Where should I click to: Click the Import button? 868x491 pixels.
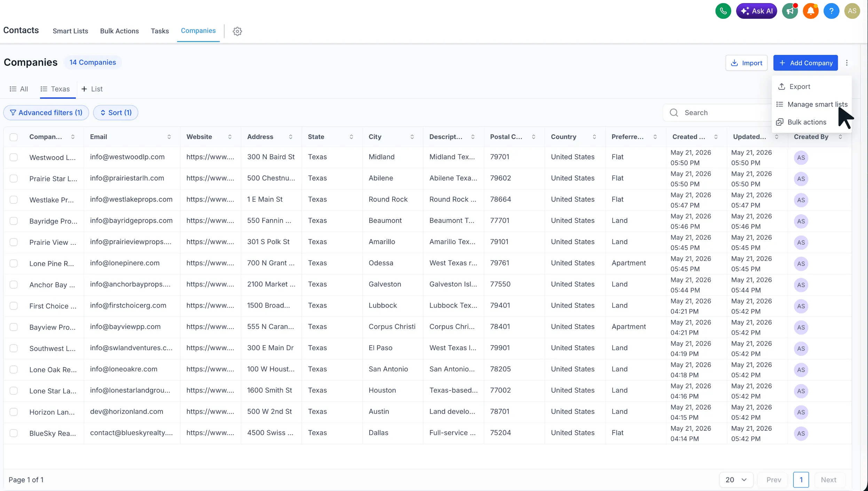(746, 63)
